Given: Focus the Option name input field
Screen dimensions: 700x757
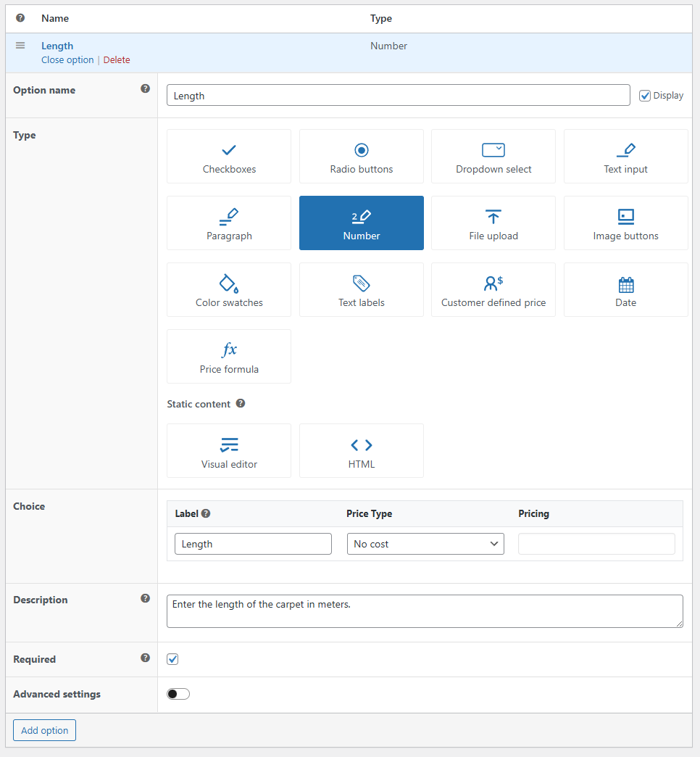Looking at the screenshot, I should tap(398, 95).
